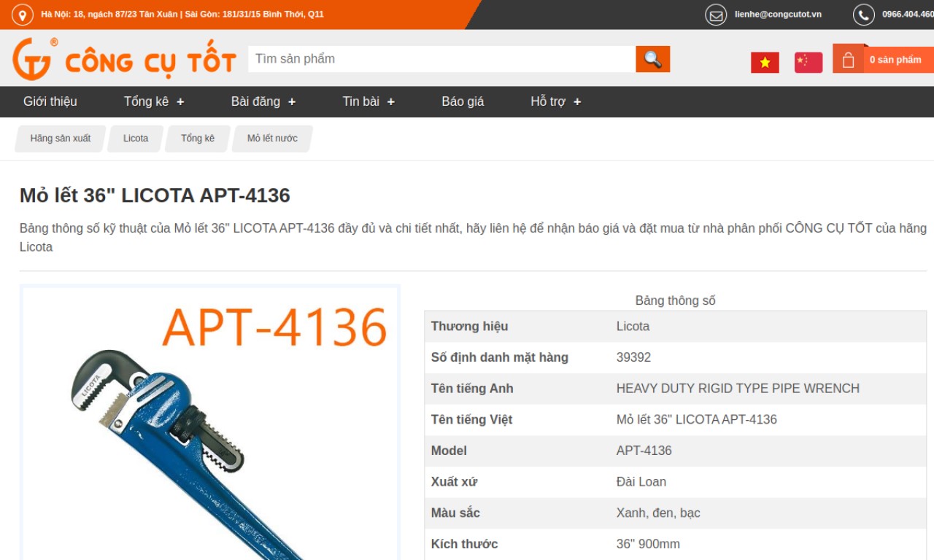Image resolution: width=934 pixels, height=560 pixels.
Task: Open the shopping cart bag icon
Action: [x=848, y=59]
